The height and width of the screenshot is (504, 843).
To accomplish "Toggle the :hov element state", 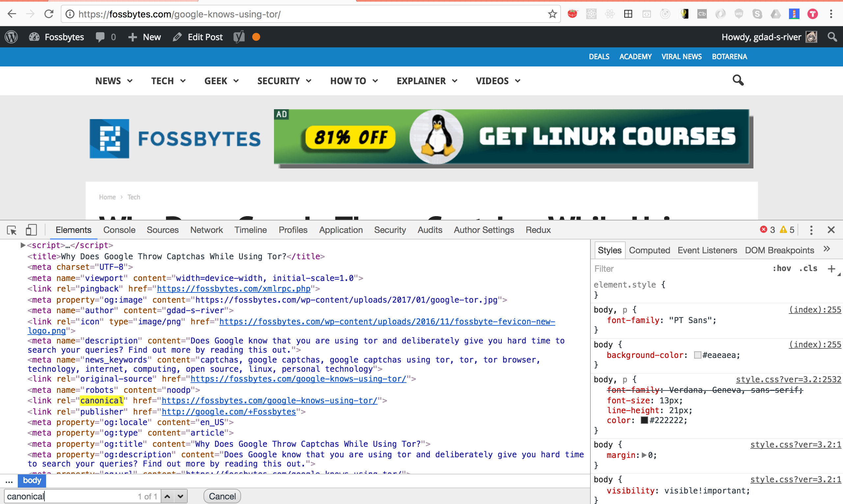I will coord(781,268).
